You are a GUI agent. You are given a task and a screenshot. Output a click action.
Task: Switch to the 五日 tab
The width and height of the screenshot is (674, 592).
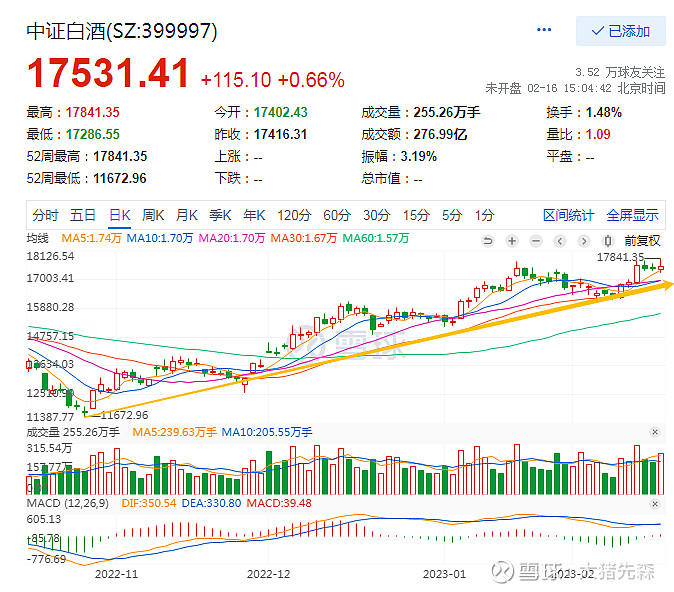(x=83, y=215)
